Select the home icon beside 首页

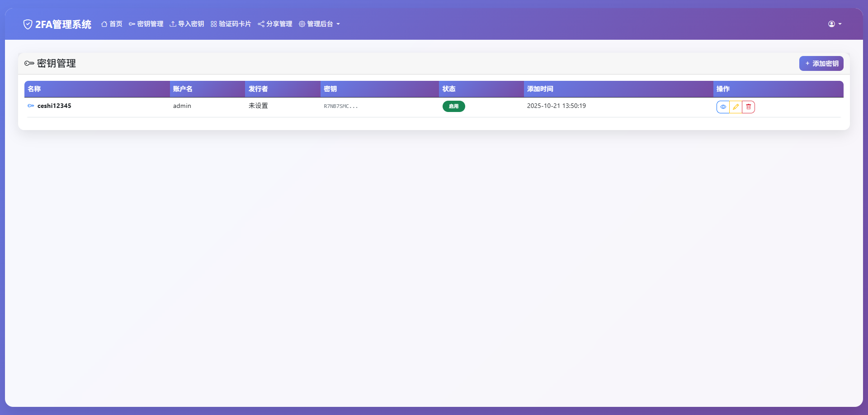pos(104,24)
